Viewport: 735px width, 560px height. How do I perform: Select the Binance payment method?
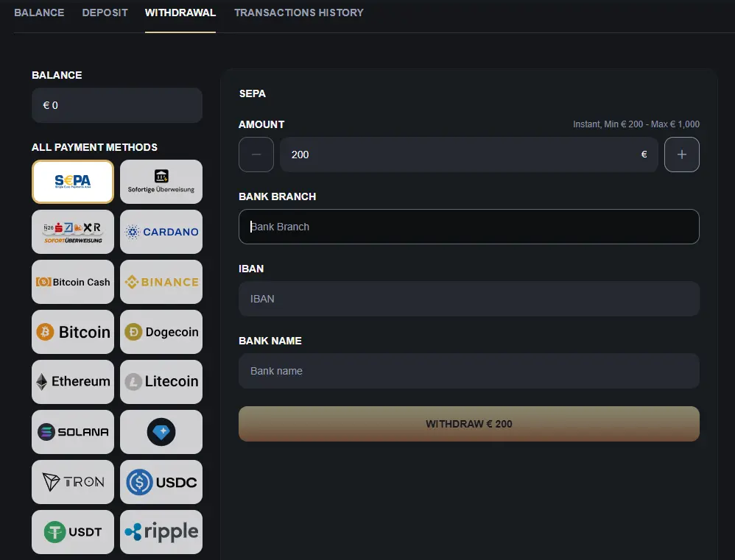pyautogui.click(x=161, y=282)
